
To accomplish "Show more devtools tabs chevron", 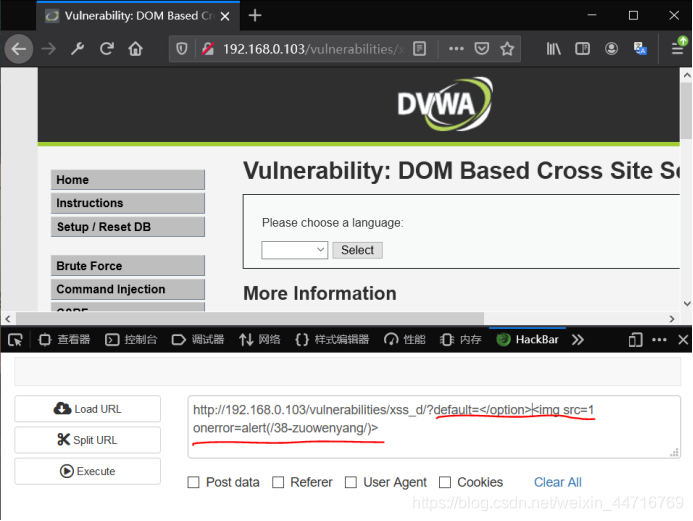I will (577, 340).
